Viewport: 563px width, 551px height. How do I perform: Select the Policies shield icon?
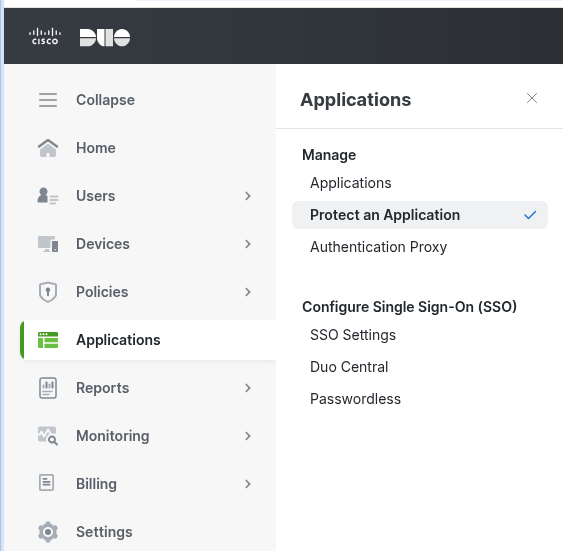(x=48, y=292)
